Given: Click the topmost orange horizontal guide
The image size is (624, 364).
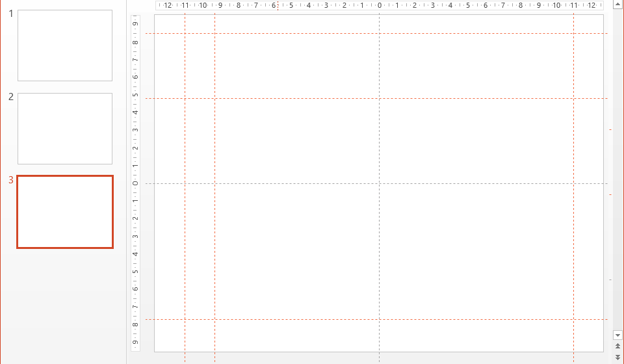Looking at the screenshot, I should 376,33.
